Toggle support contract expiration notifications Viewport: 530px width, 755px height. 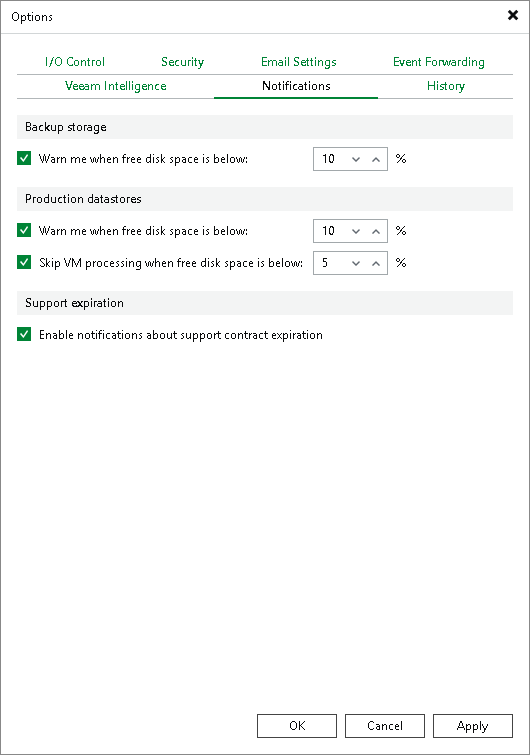click(x=24, y=334)
